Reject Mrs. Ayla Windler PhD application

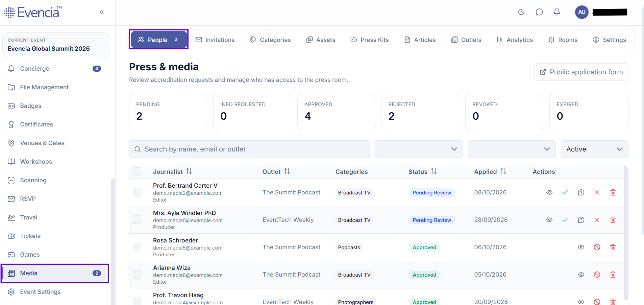[597, 220]
